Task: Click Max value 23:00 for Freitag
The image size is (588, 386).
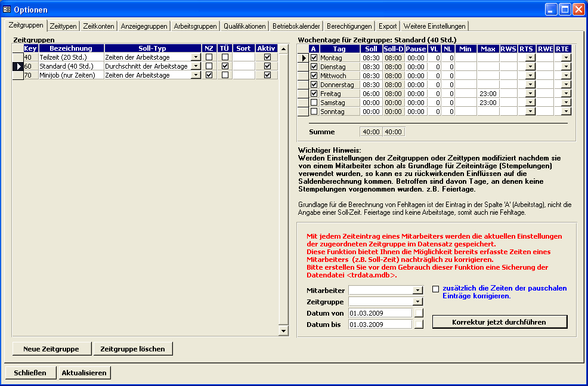Action: [x=488, y=94]
